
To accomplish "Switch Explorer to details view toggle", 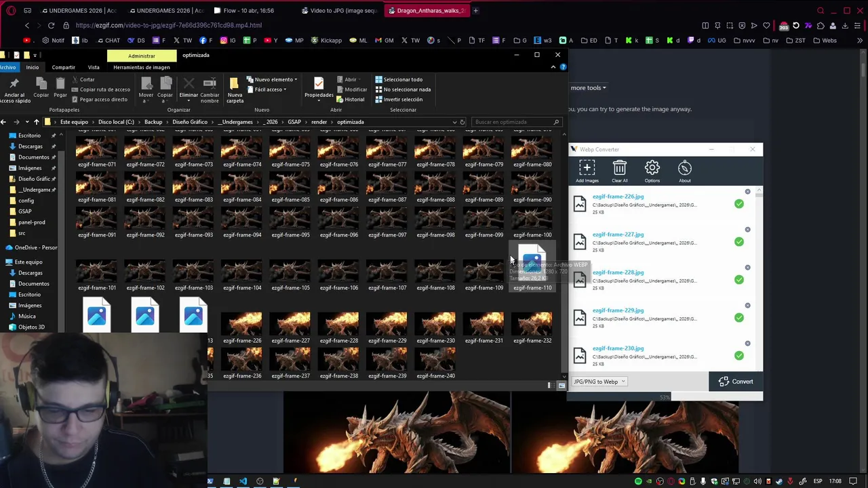I will [x=551, y=386].
